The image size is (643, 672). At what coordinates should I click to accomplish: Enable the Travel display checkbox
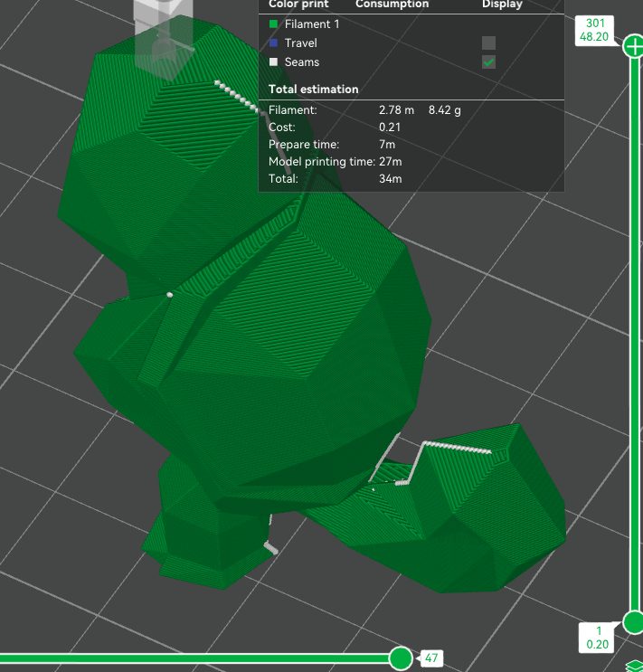coord(488,43)
